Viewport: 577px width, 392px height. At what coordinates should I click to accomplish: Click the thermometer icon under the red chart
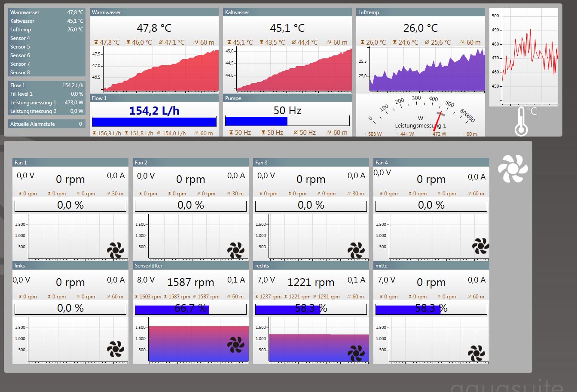coord(521,122)
